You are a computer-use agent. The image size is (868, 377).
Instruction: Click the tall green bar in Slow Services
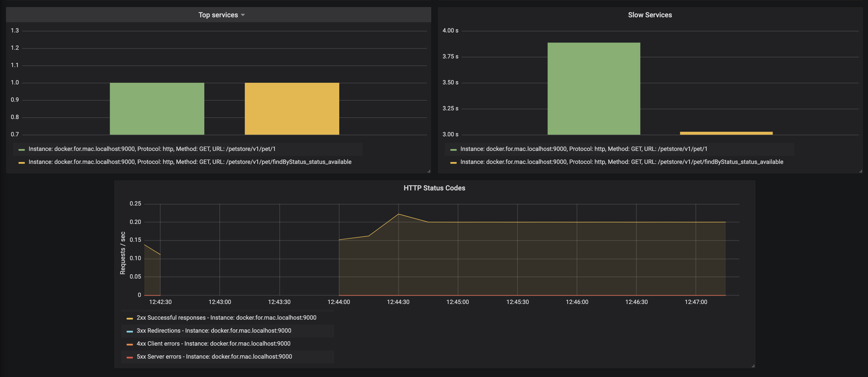[x=593, y=88]
